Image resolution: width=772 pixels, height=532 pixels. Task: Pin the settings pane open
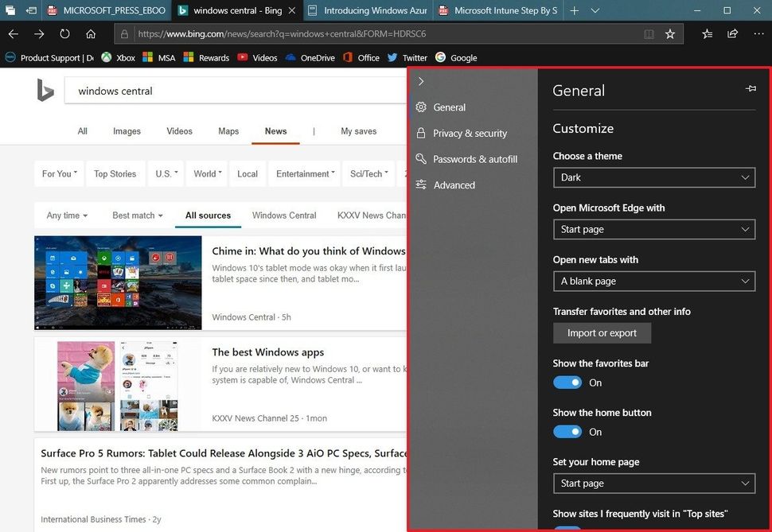click(751, 88)
